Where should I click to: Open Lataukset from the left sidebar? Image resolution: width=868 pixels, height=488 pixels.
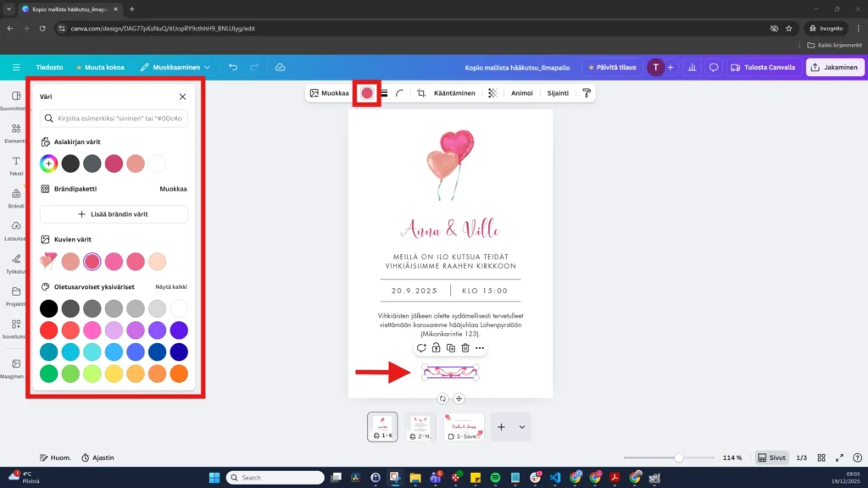click(x=15, y=224)
